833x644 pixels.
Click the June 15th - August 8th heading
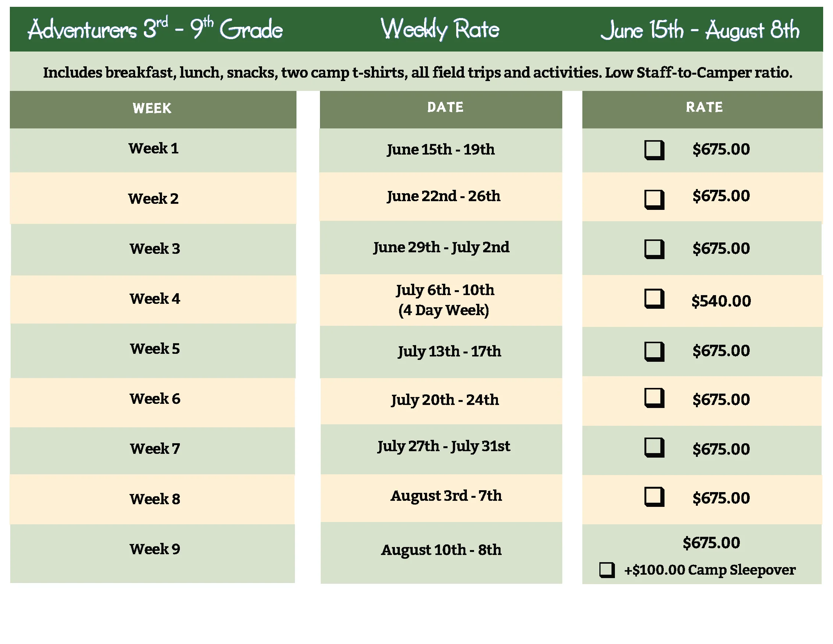[699, 30]
